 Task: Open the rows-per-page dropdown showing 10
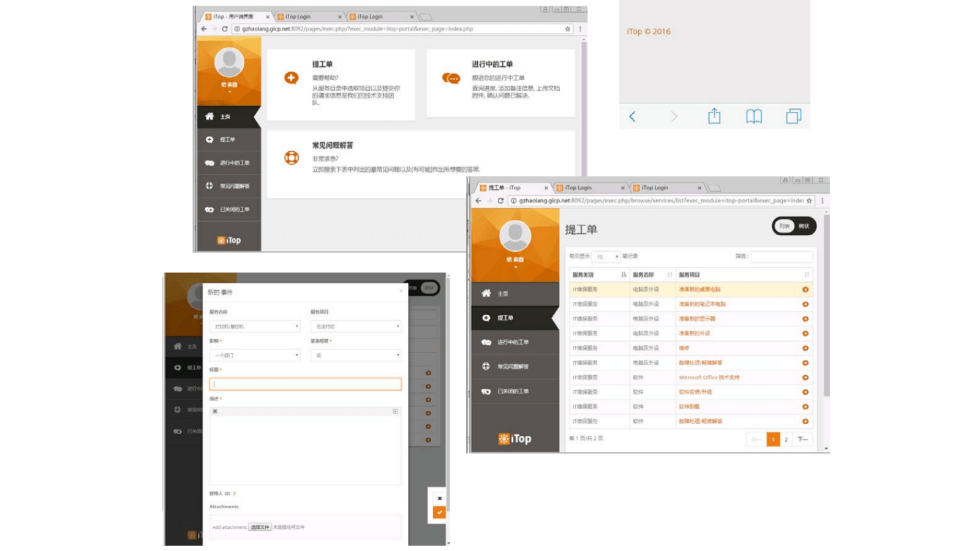pos(607,257)
